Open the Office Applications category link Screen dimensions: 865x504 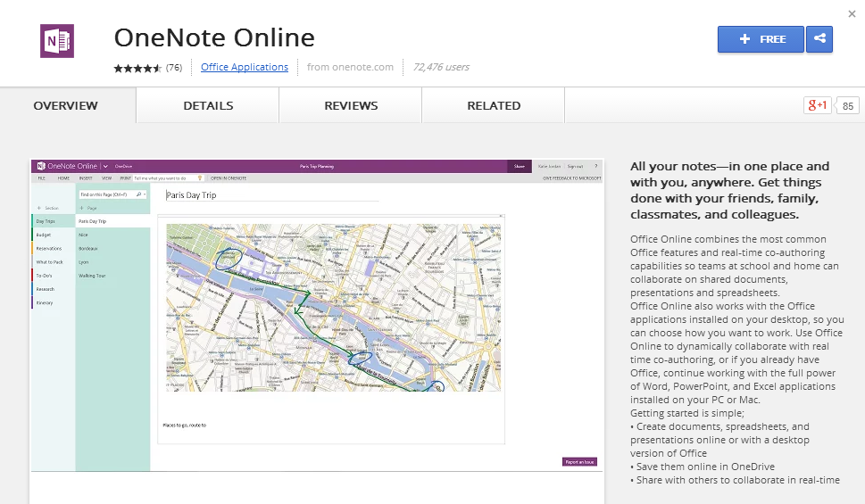coord(245,67)
